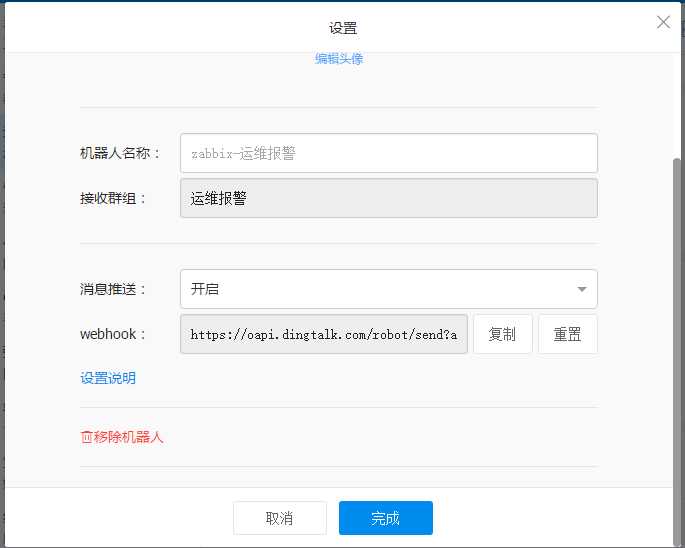
Task: Click the 机器人名称 label text
Action: [119, 153]
